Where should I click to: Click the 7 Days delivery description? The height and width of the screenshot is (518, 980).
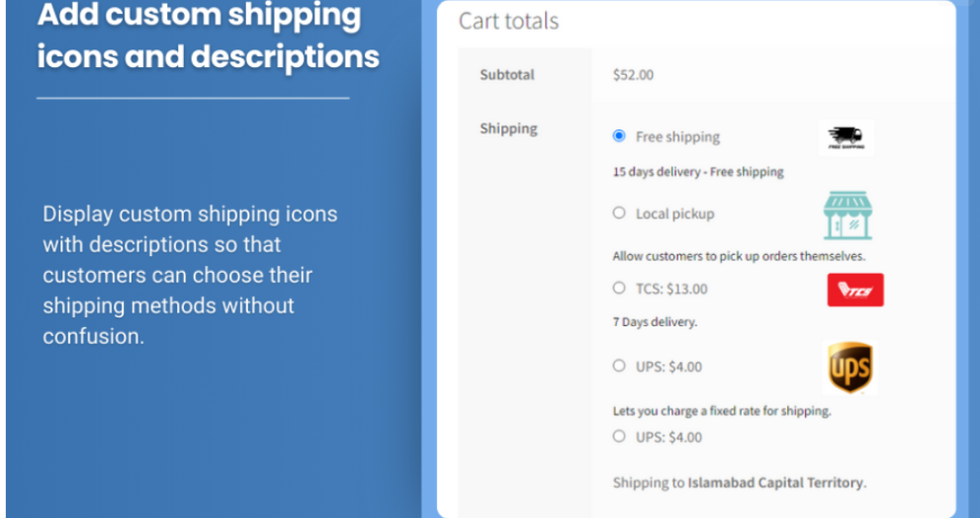click(x=655, y=322)
